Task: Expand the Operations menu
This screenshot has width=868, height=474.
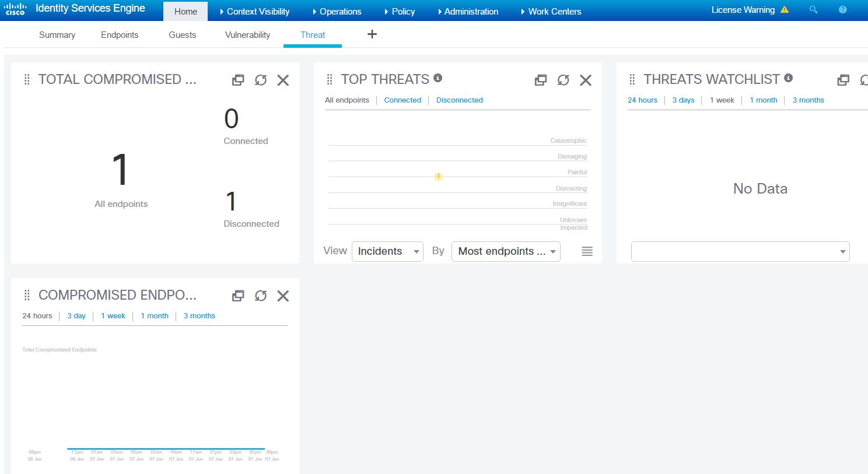Action: coord(337,12)
